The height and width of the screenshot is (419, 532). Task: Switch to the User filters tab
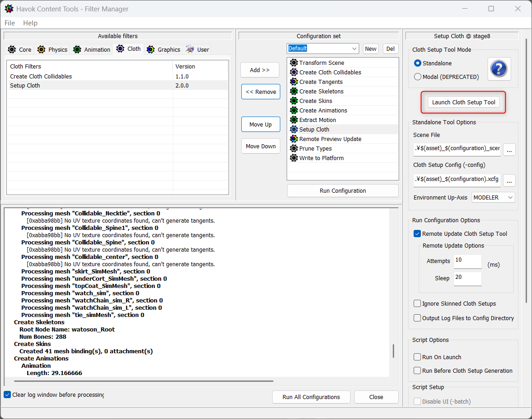coord(197,49)
